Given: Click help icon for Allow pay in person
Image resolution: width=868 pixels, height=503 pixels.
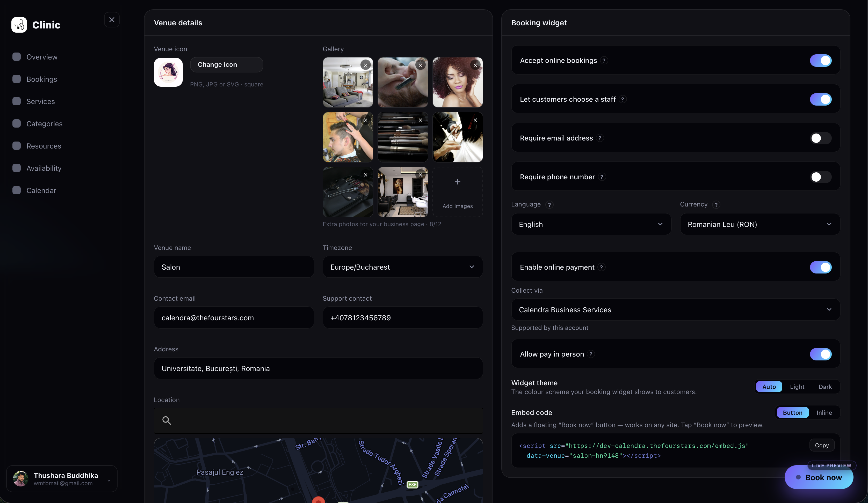Looking at the screenshot, I should coord(591,354).
